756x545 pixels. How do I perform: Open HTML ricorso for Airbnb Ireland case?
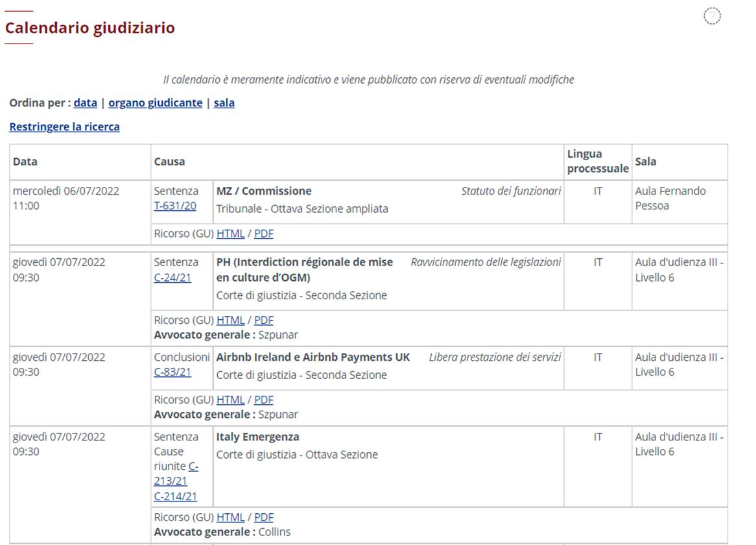[x=230, y=400]
